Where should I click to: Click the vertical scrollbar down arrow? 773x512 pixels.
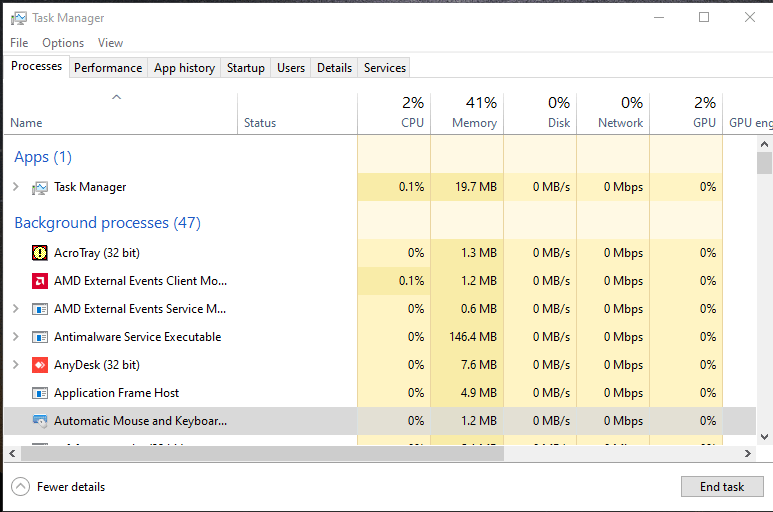point(764,437)
